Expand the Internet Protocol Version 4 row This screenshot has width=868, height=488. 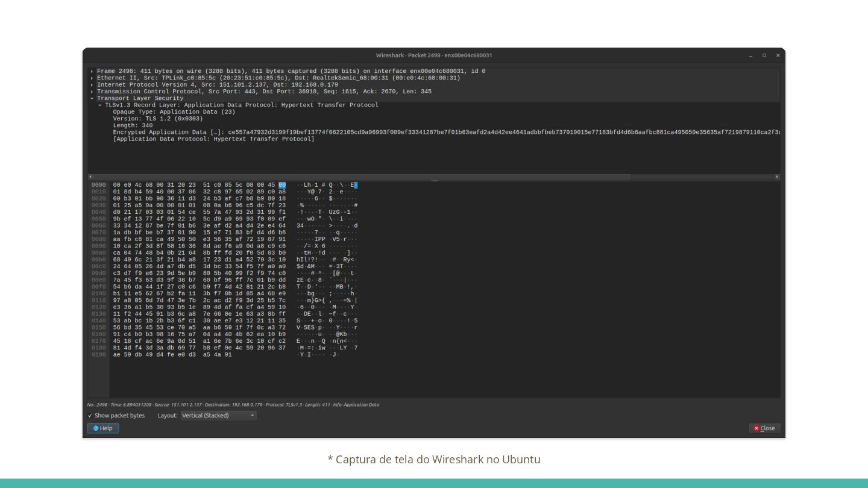(x=92, y=85)
